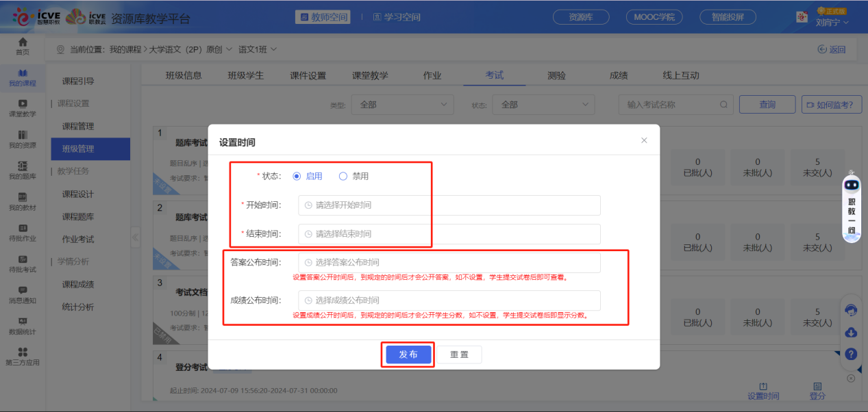Open the 类型 filter dropdown

pos(402,104)
